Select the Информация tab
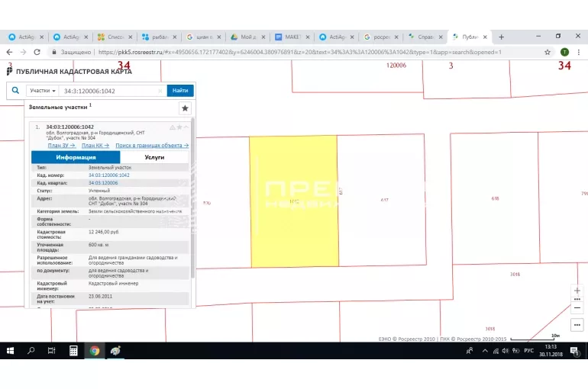Viewport: 588px width, 389px height. [76, 157]
